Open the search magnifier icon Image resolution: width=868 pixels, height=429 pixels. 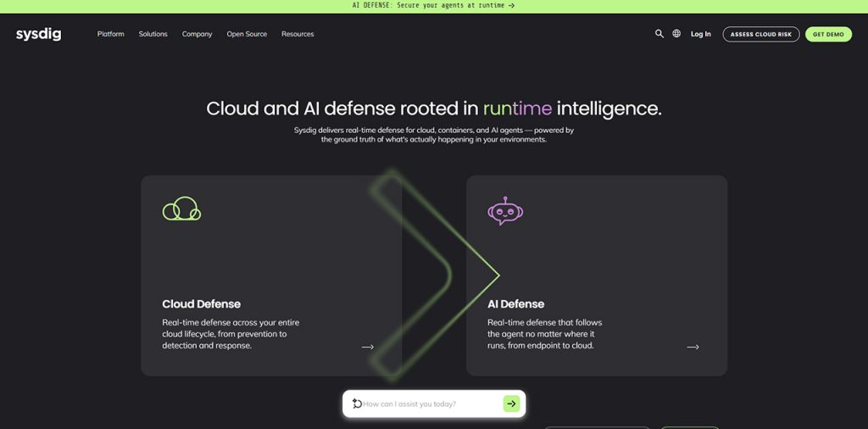tap(659, 34)
